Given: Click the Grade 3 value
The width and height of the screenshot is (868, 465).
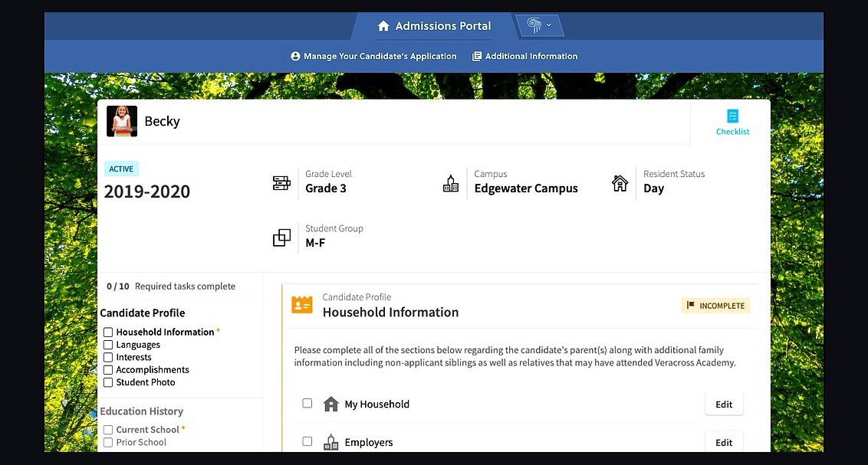Looking at the screenshot, I should [325, 188].
